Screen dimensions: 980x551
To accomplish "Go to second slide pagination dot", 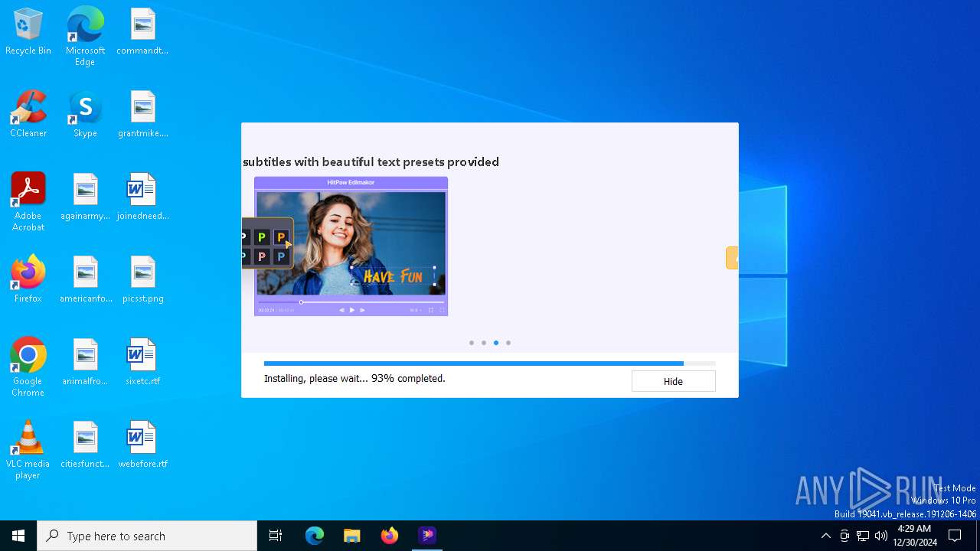I will tap(484, 343).
